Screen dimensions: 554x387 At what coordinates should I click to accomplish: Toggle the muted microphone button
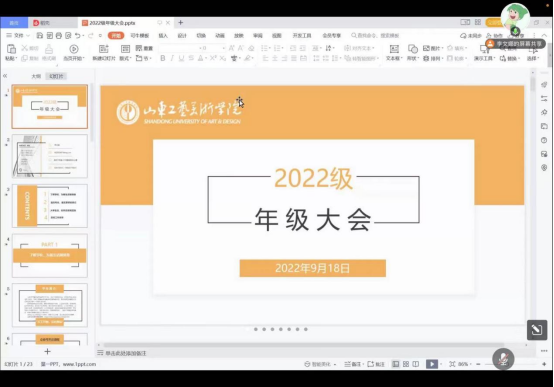click(x=503, y=359)
